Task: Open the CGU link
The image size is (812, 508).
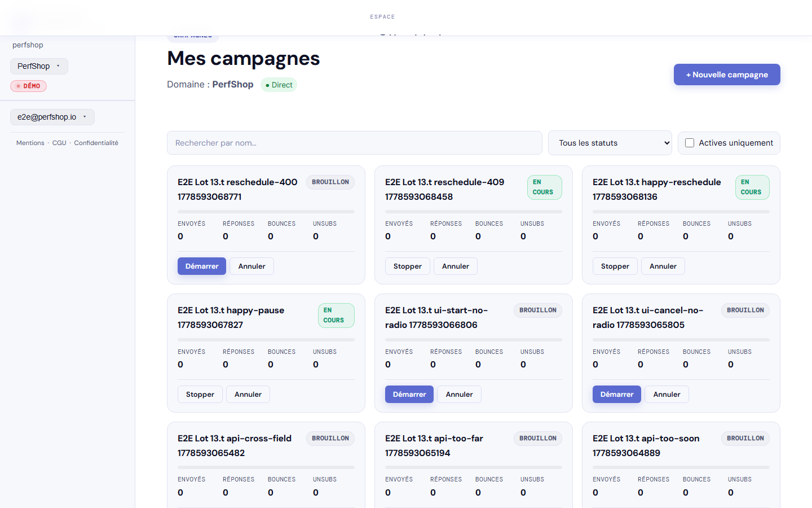Action: pyautogui.click(x=59, y=143)
